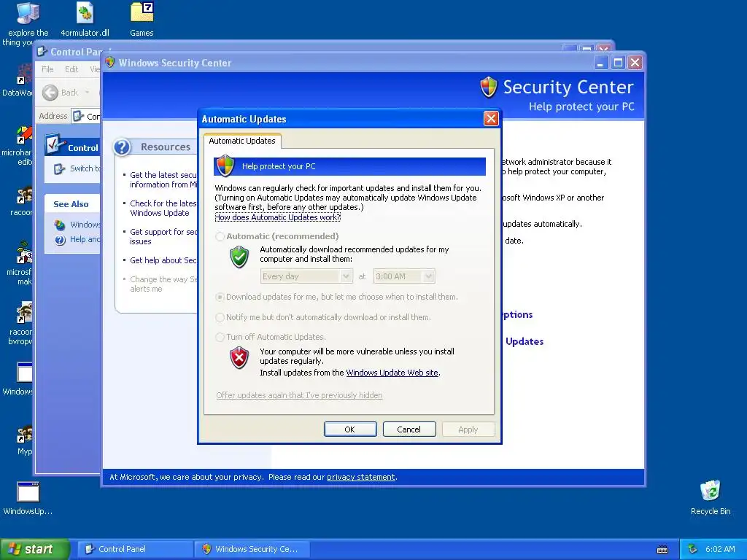The image size is (747, 560).
Task: Click the Switch to view icon in Control Panel
Action: pos(59,169)
